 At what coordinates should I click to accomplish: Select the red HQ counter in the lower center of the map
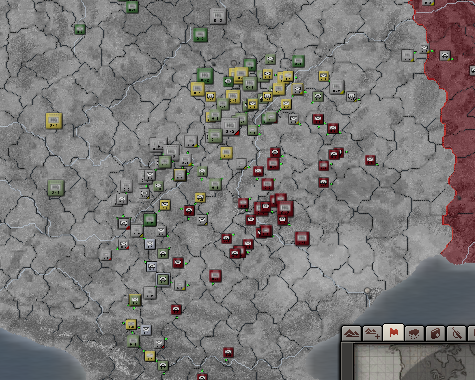pyautogui.click(x=215, y=276)
